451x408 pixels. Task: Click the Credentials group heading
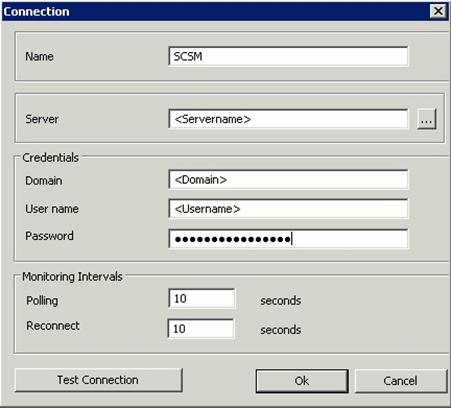50,158
